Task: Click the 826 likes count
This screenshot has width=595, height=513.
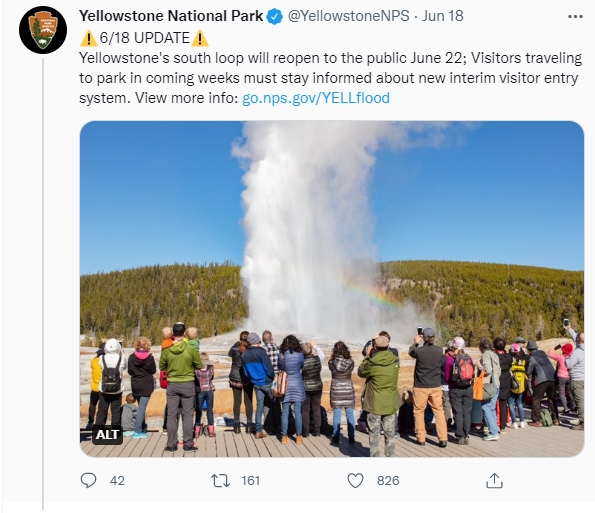Action: [x=388, y=481]
